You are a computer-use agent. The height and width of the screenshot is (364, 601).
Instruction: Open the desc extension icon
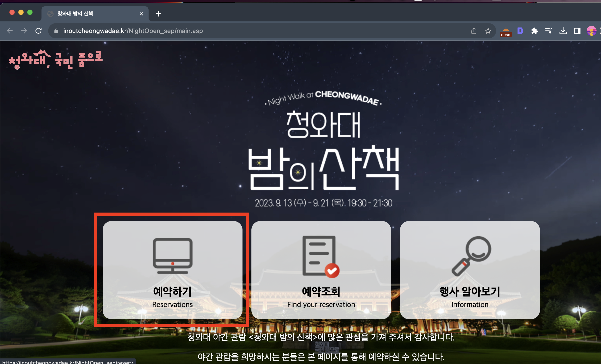point(506,32)
